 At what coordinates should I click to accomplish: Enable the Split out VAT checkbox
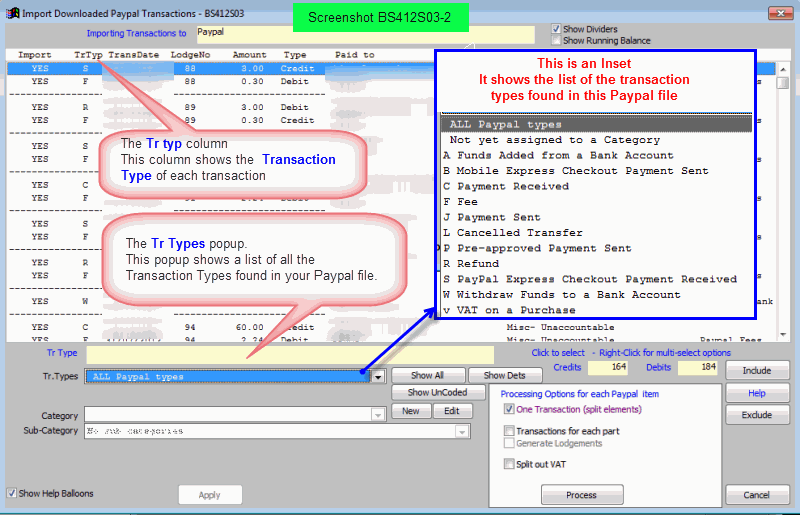(509, 464)
